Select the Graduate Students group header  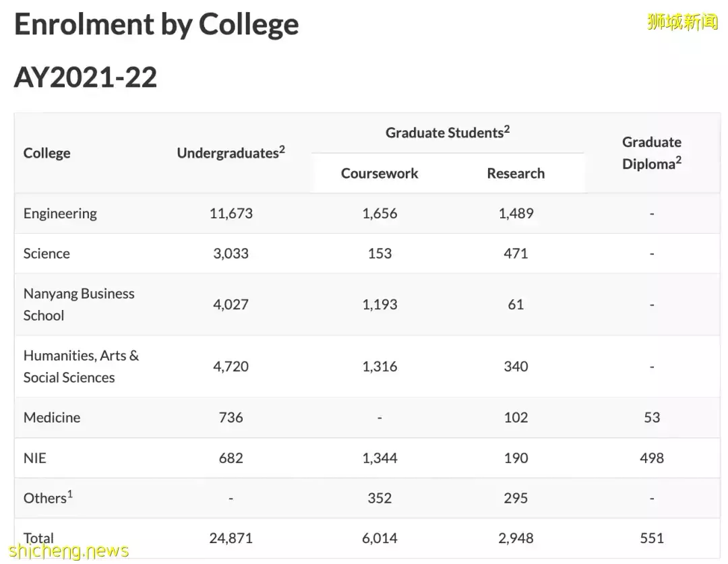point(447,133)
